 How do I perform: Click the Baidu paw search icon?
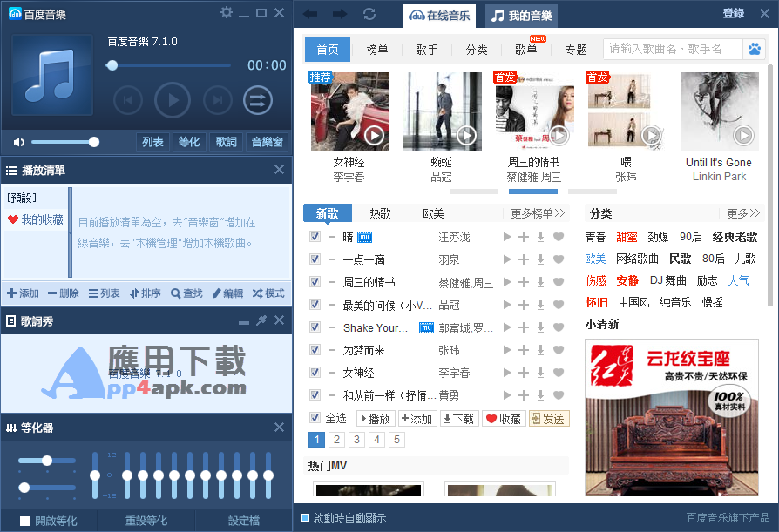754,49
